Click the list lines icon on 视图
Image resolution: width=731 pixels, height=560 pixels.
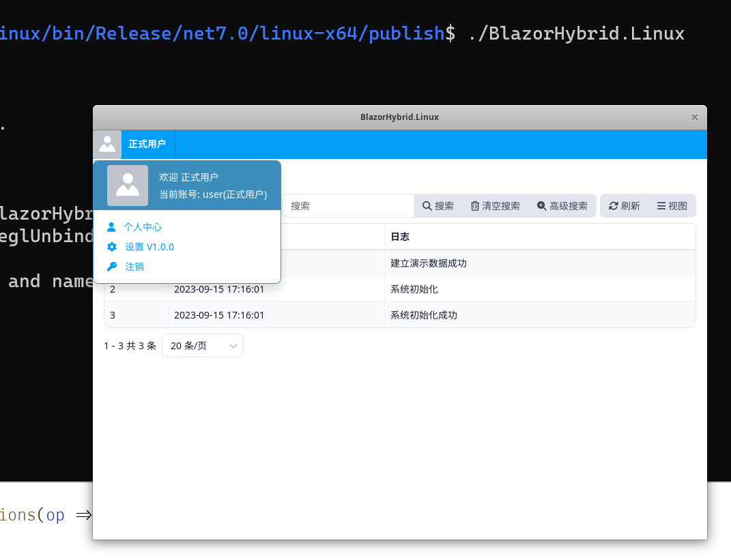661,206
